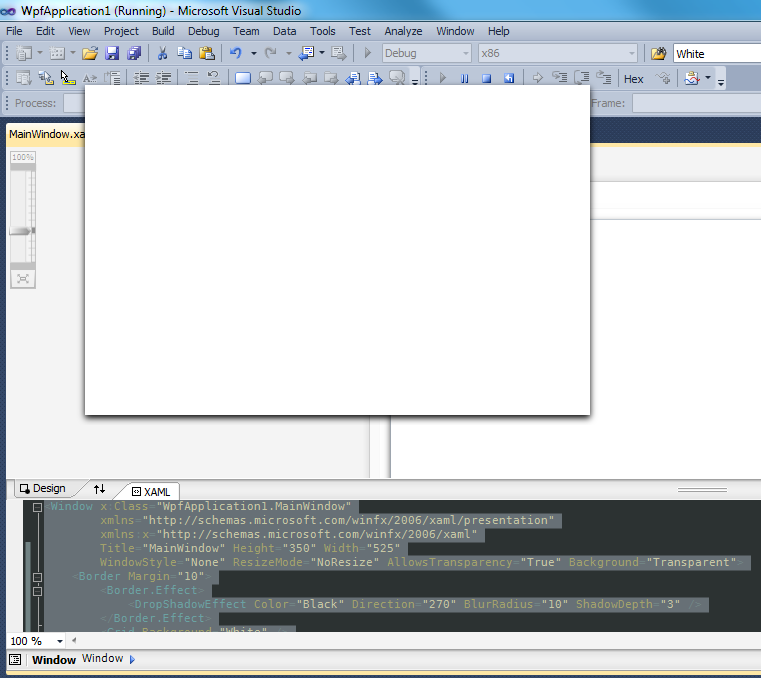The height and width of the screenshot is (678, 761).
Task: Open the Edit menu
Action: pos(45,31)
